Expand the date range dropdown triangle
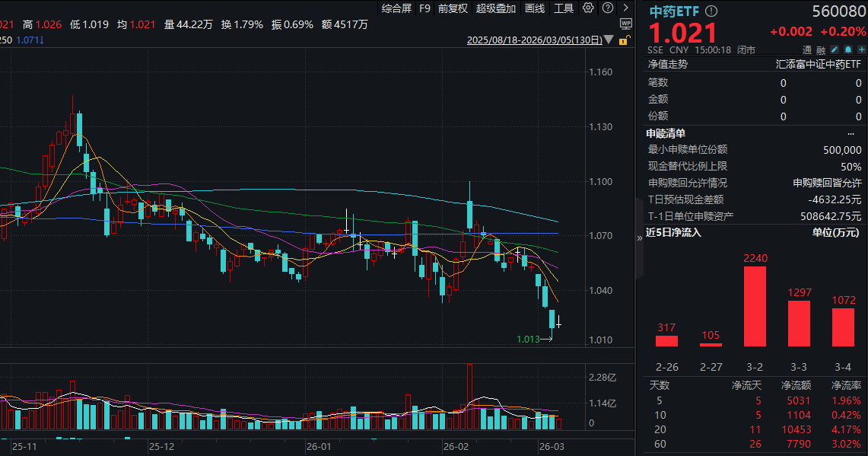This screenshot has width=868, height=456. tap(608, 40)
